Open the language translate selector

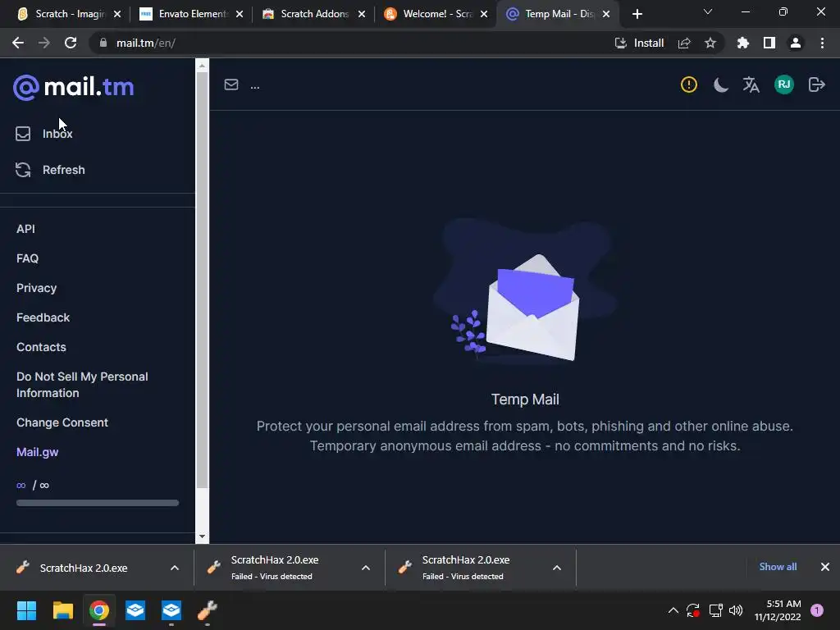[x=751, y=84]
